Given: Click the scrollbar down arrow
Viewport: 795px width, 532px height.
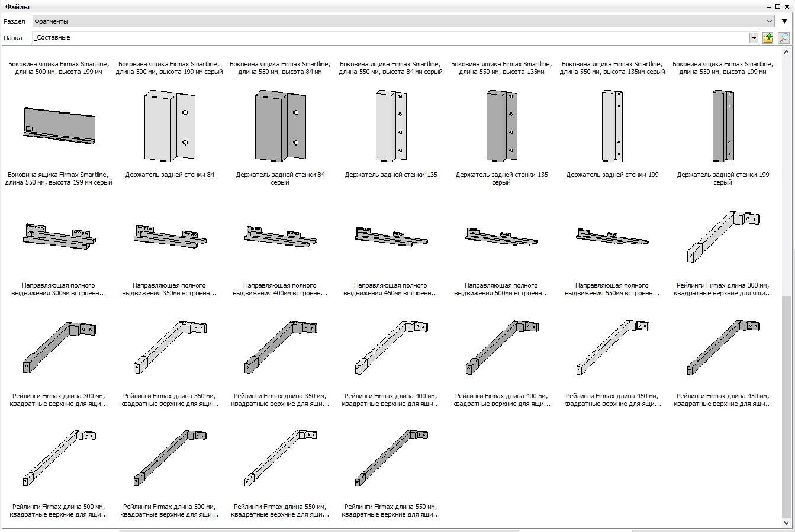Looking at the screenshot, I should tap(786, 523).
